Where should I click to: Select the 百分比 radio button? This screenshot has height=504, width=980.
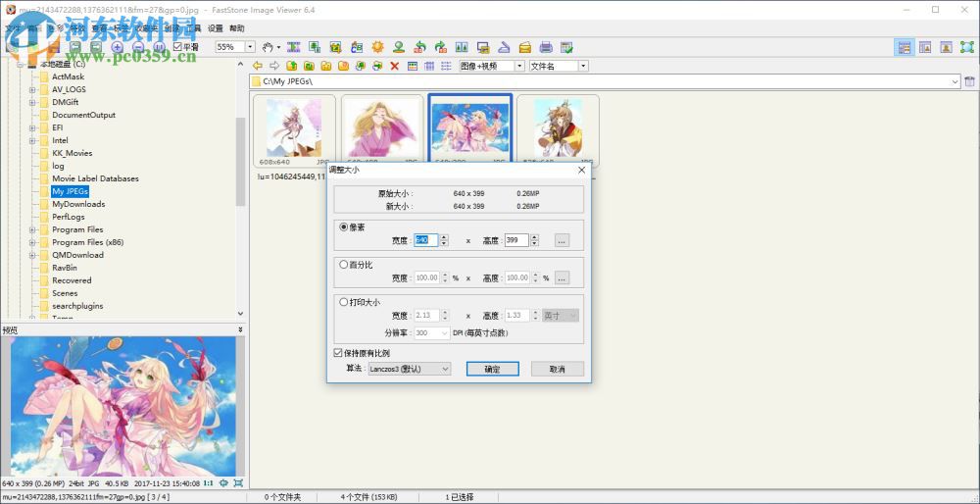point(344,265)
